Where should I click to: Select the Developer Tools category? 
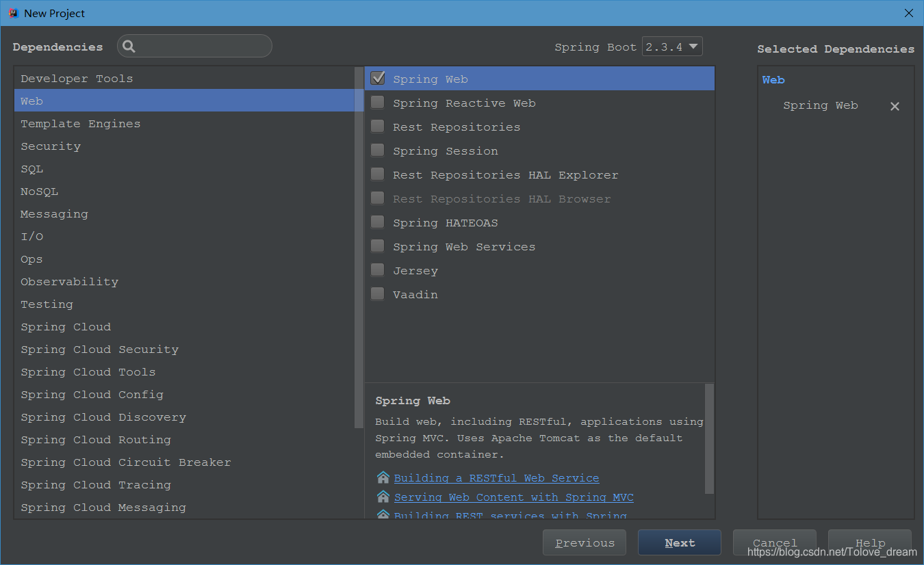pos(185,78)
